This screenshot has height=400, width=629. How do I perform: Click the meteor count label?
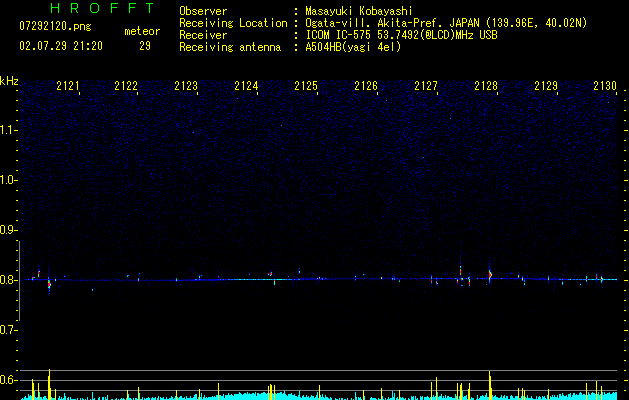click(x=142, y=31)
